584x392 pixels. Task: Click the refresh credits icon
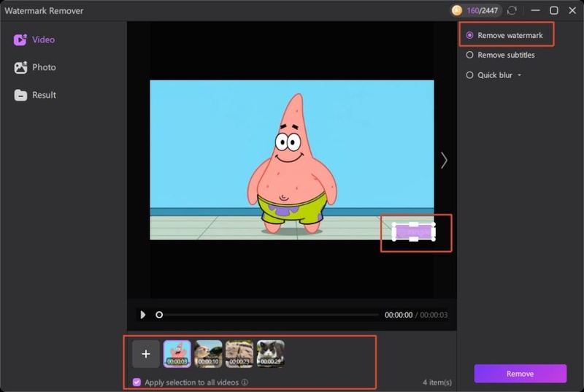(512, 10)
